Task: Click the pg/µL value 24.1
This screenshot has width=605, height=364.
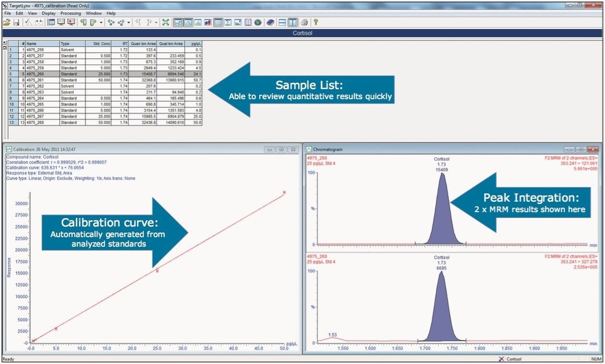Action: [198, 74]
